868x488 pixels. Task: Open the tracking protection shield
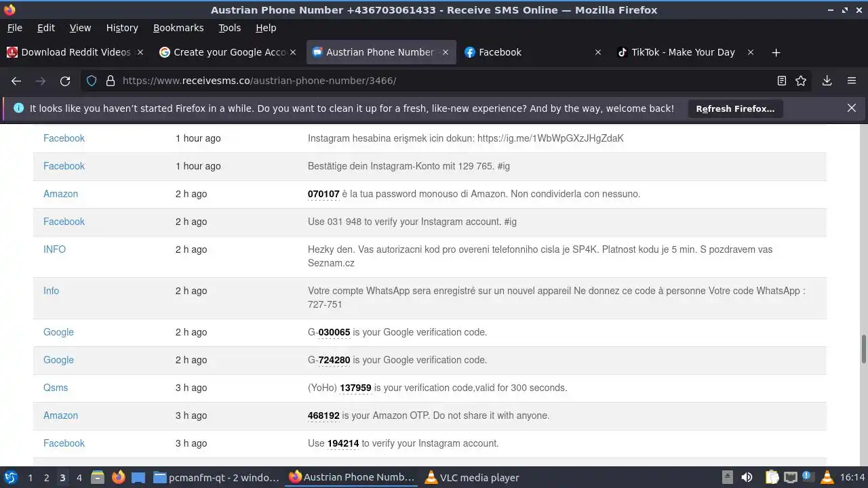[x=92, y=81]
